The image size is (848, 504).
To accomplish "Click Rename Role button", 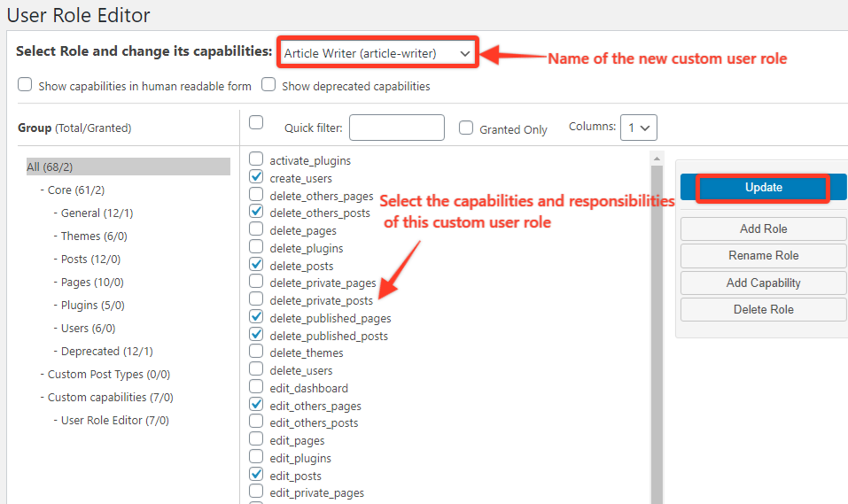I will tap(763, 255).
